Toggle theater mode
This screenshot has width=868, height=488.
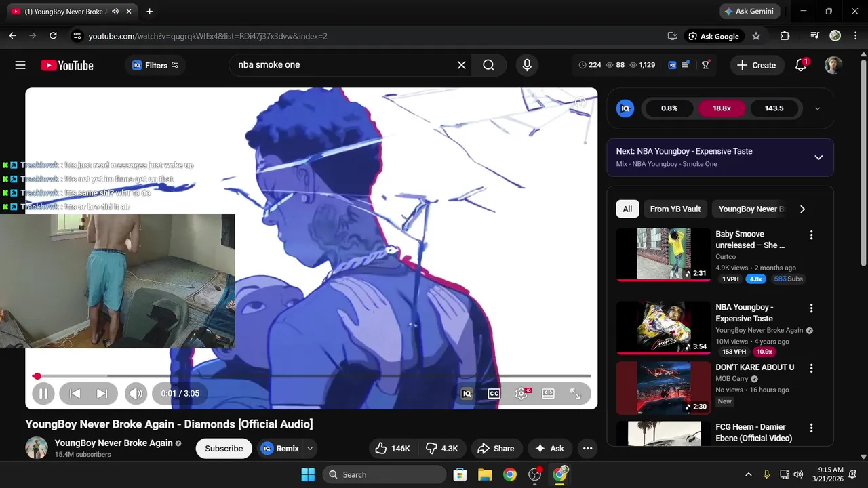point(549,393)
